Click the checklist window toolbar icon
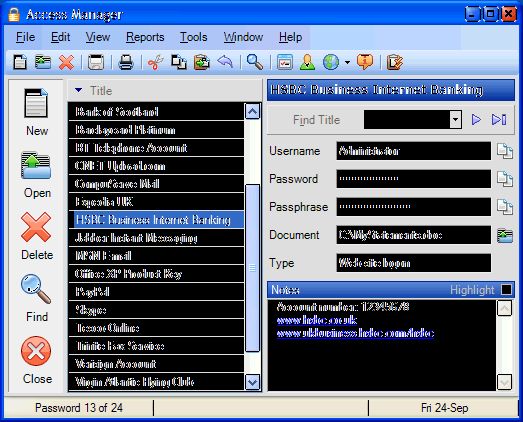 [285, 62]
